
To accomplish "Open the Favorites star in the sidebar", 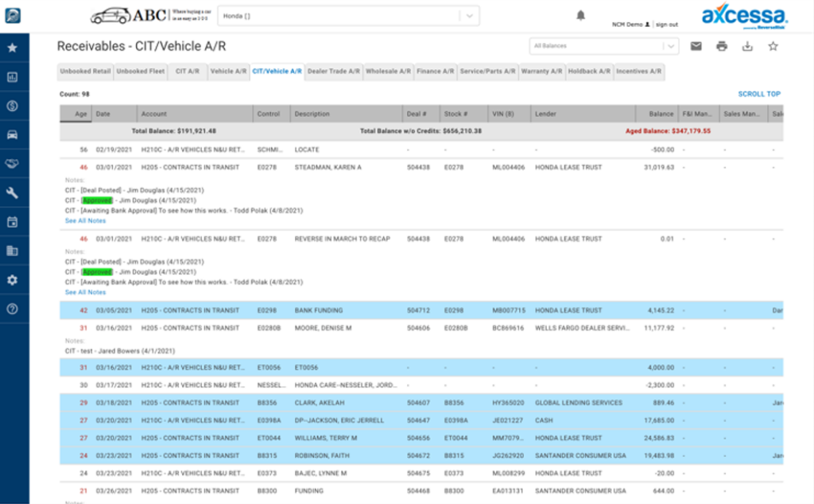I will coord(13,48).
